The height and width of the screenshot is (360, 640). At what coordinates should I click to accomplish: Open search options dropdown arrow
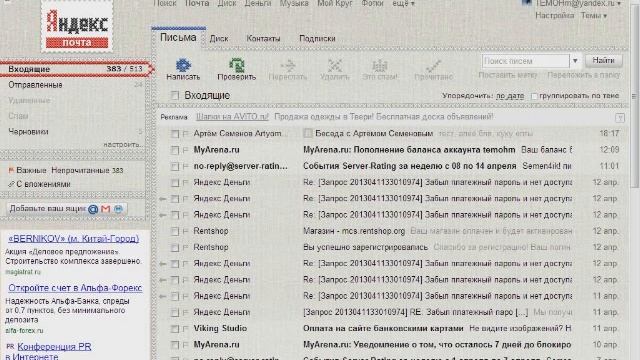point(575,61)
